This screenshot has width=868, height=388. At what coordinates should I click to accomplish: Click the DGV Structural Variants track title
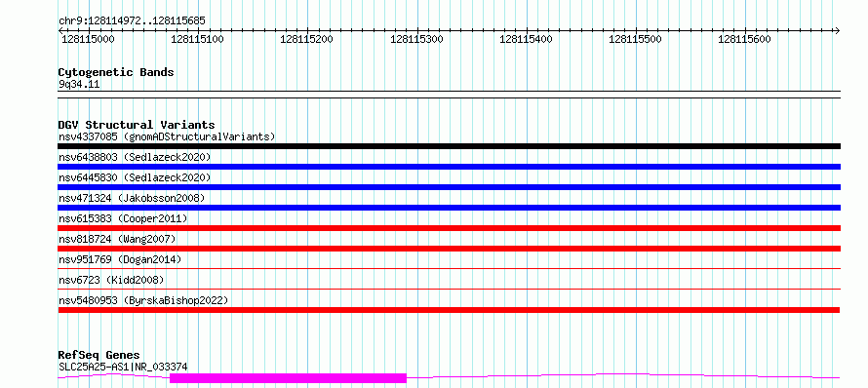click(x=137, y=125)
